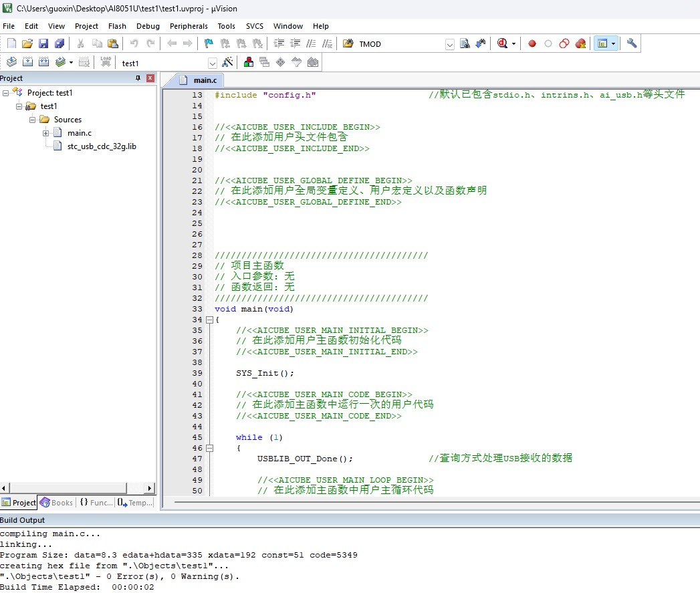The height and width of the screenshot is (593, 700).
Task: Click the Project panel scroll right arrow
Action: coord(150,488)
